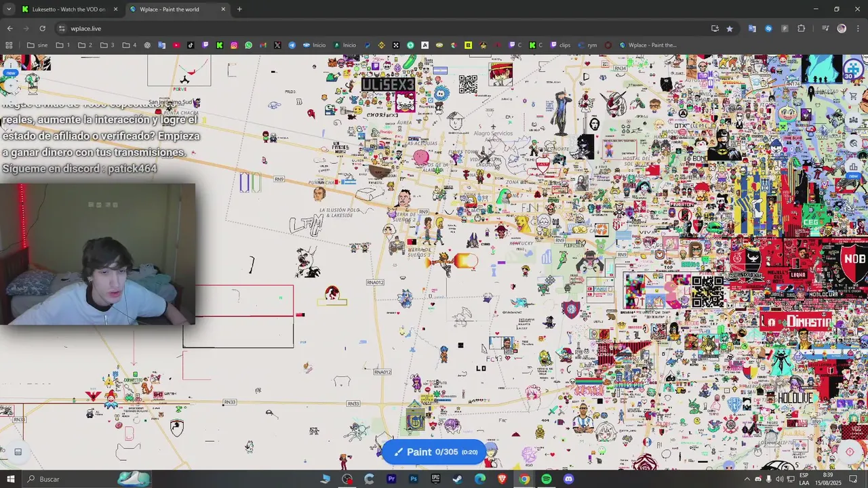Expand bookmarks folder '1'
This screenshot has width=868, height=488.
pos(63,45)
